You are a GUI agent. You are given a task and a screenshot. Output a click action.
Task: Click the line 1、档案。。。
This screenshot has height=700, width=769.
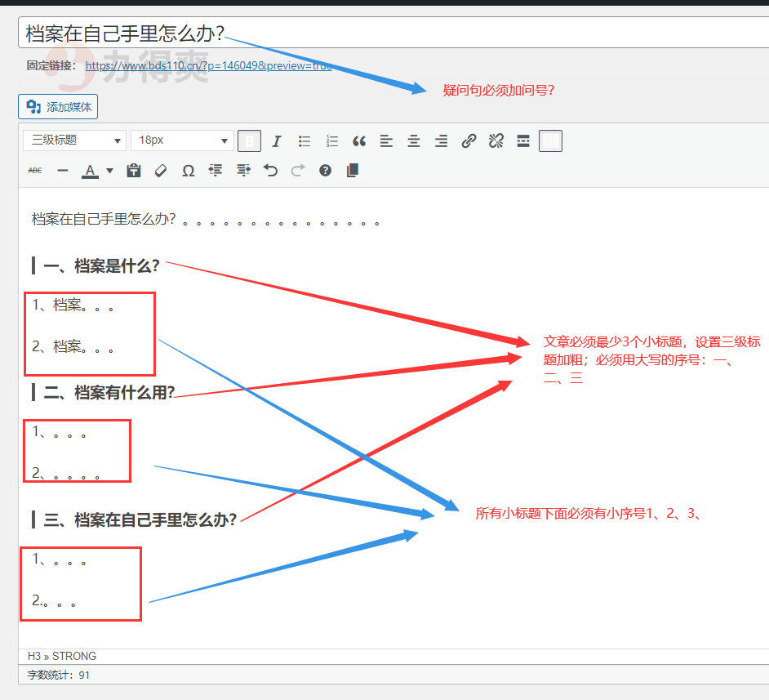73,305
